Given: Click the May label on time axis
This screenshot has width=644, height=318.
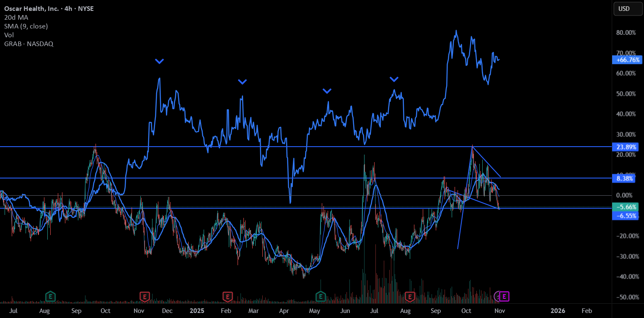Looking at the screenshot, I should tap(315, 311).
